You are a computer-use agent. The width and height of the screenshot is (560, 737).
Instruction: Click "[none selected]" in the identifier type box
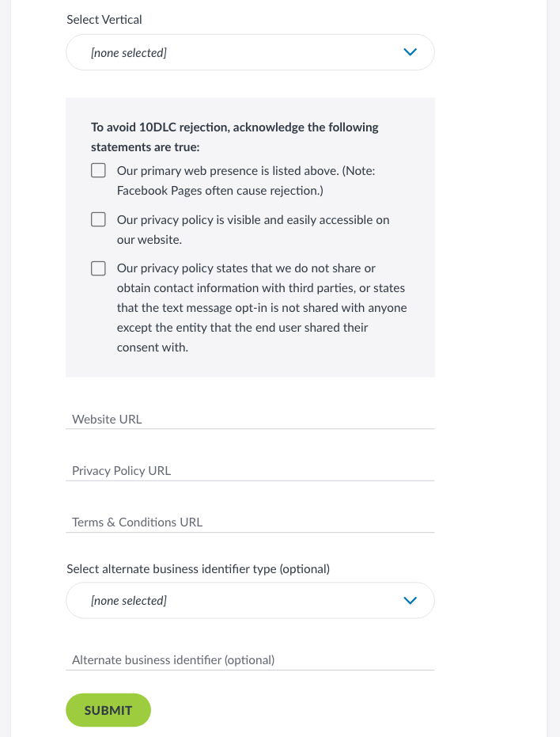[129, 601]
